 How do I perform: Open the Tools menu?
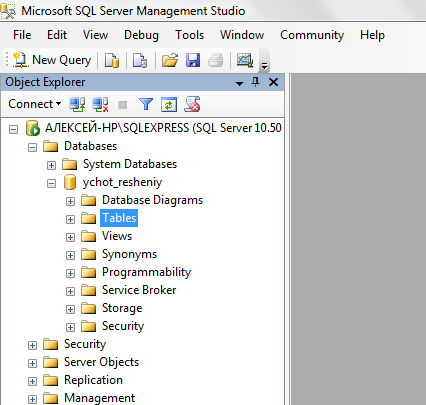189,35
